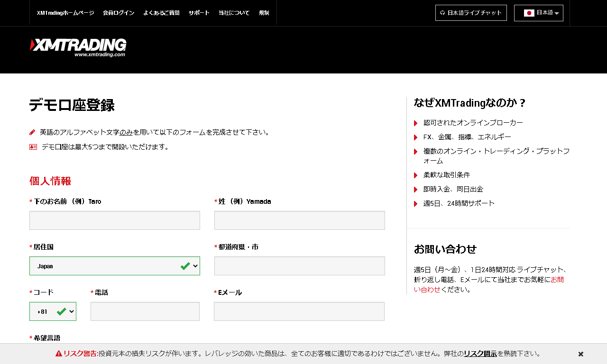Click the XMTrading logo
Screen dimensions: 607x364
[78, 48]
